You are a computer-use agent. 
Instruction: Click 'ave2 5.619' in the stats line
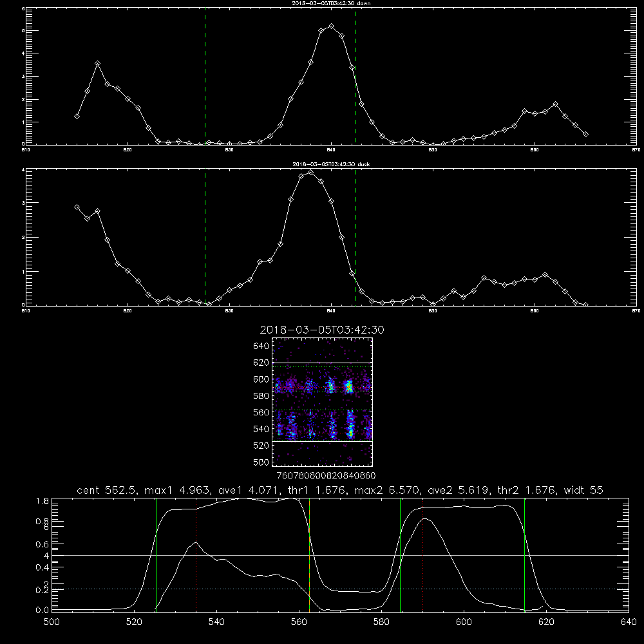pos(459,490)
